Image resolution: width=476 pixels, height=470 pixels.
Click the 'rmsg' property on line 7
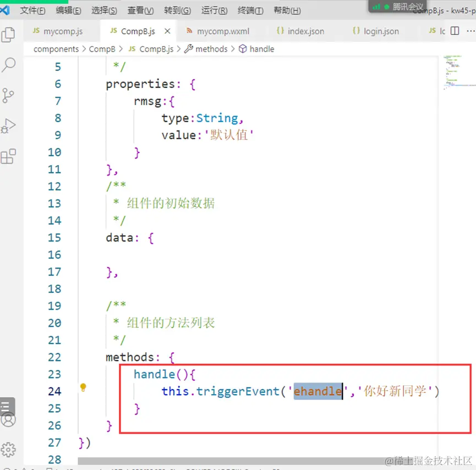click(147, 101)
